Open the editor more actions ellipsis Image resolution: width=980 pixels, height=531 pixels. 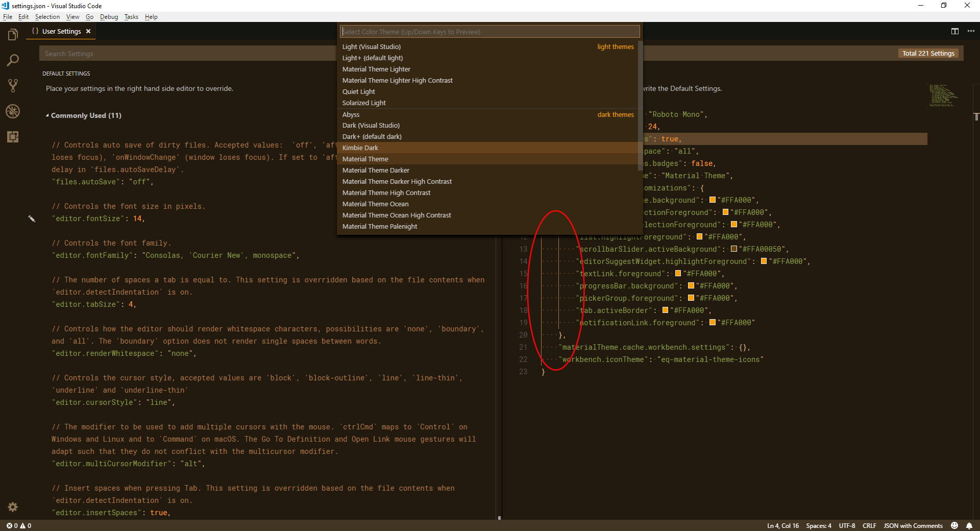pos(971,31)
